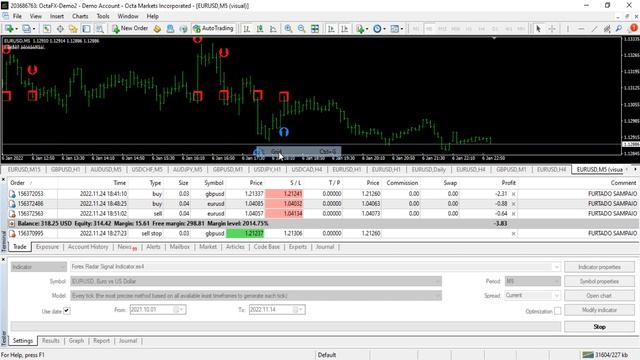
Task: Zoom out on the chart
Action: click(x=302, y=29)
